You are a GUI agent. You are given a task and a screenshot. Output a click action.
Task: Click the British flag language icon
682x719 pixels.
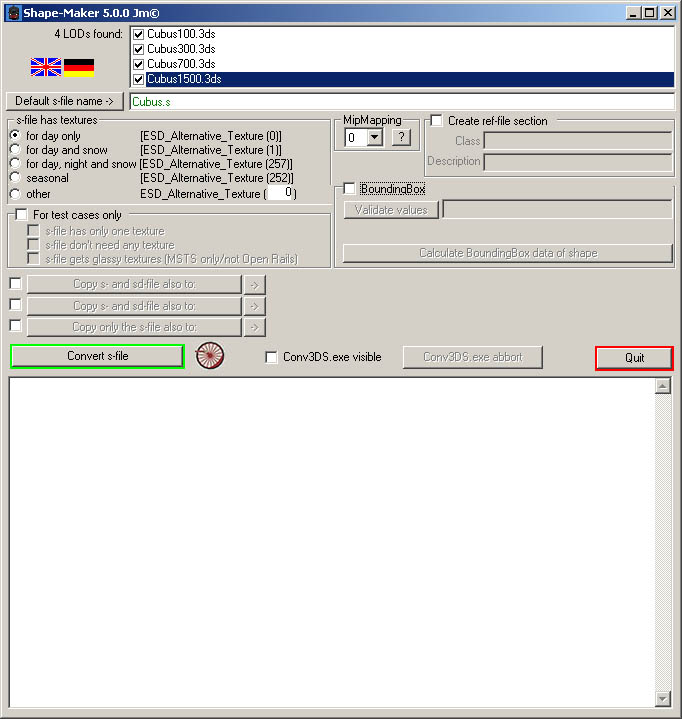46,67
